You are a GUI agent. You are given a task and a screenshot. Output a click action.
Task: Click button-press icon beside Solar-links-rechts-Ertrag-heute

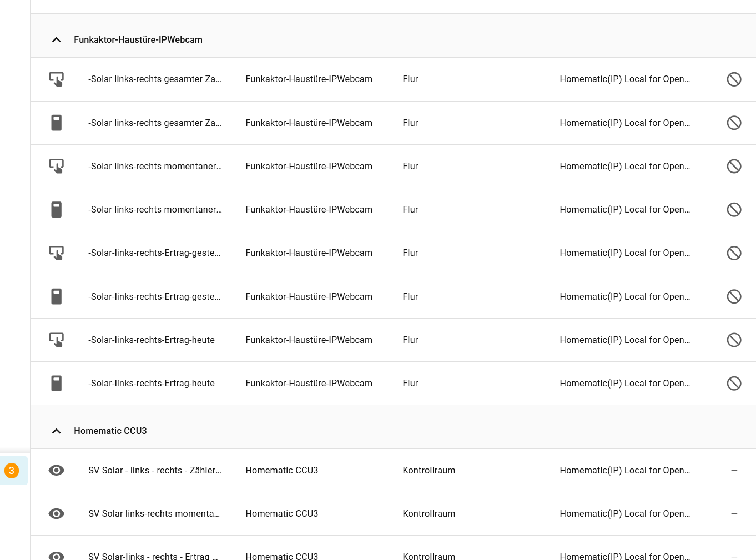tap(56, 340)
